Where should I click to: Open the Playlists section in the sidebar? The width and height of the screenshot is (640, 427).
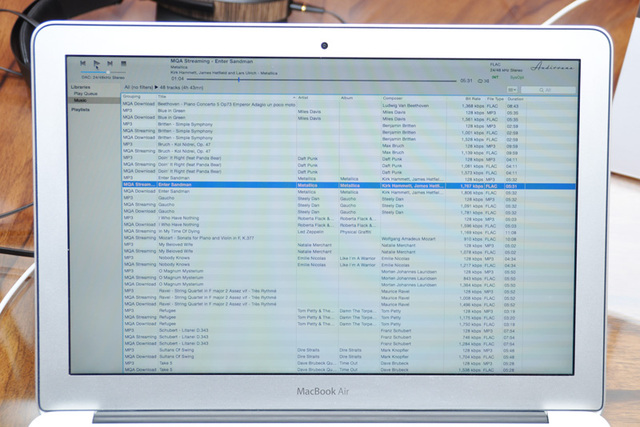click(x=81, y=109)
